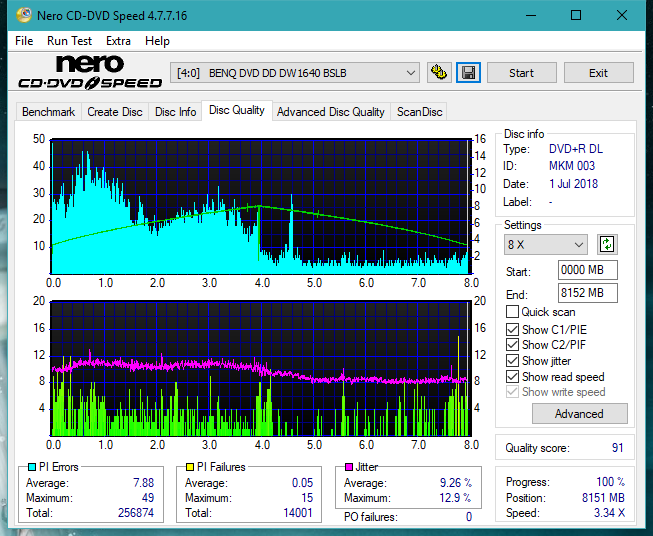Toggle Show C1/PIE checkbox
The width and height of the screenshot is (653, 536).
(x=512, y=329)
